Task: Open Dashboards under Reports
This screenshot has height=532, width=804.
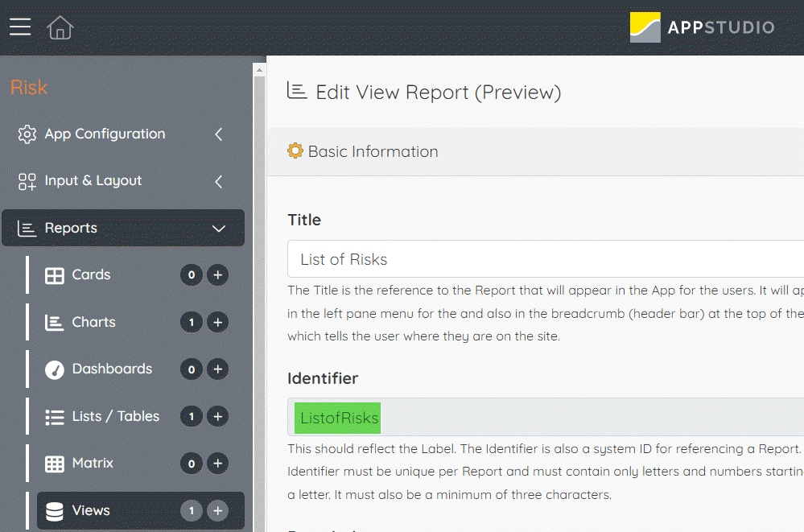Action: tap(112, 369)
